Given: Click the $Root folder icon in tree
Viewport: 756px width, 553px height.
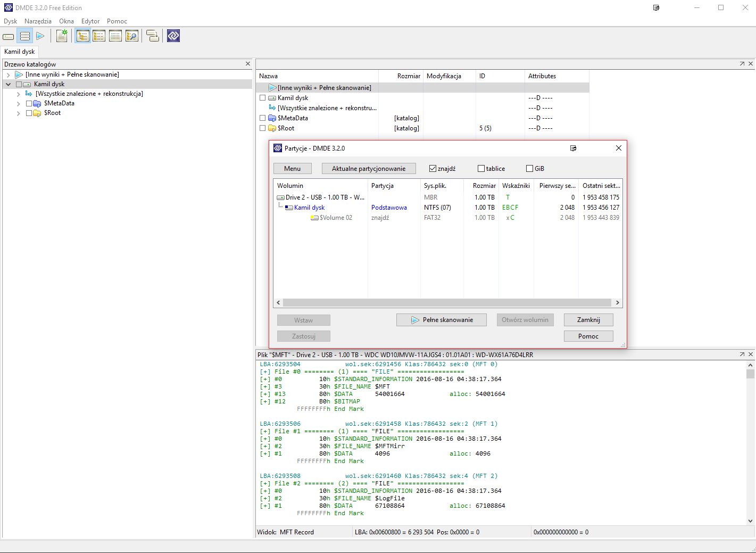Looking at the screenshot, I should (x=37, y=113).
